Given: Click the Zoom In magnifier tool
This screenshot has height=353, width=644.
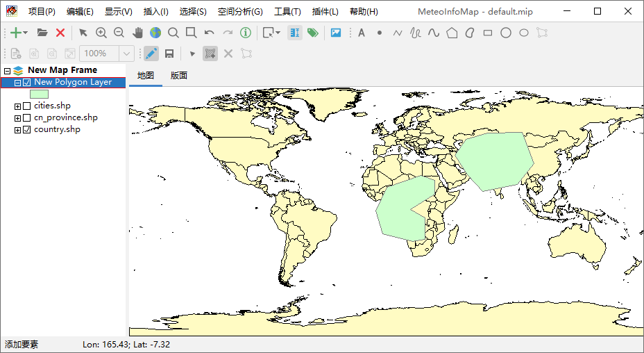Looking at the screenshot, I should pos(101,33).
